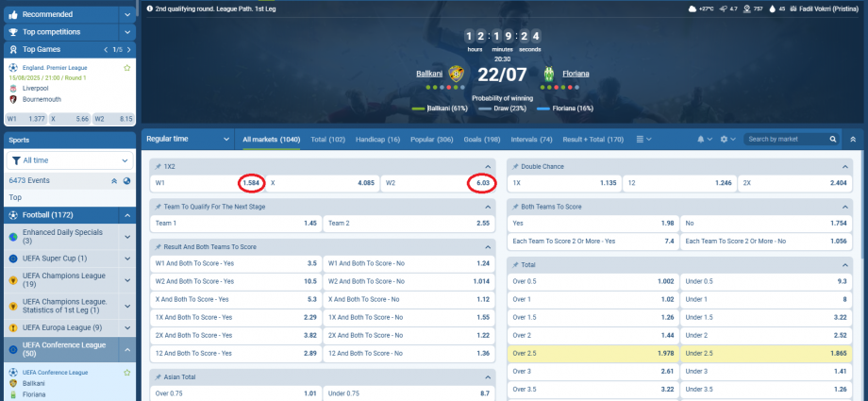Click the Ballkani team crest in header
This screenshot has height=401, width=868.
pyautogui.click(x=456, y=74)
